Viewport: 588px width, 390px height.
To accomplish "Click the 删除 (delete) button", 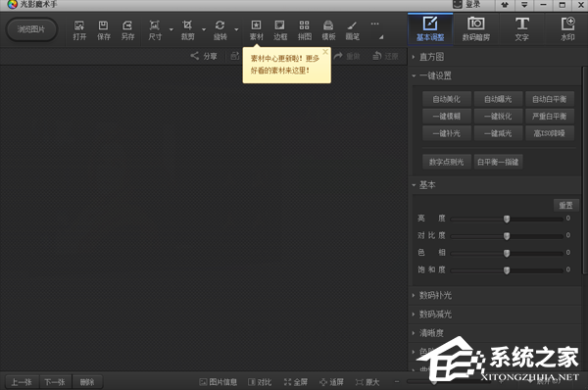I will tap(87, 382).
